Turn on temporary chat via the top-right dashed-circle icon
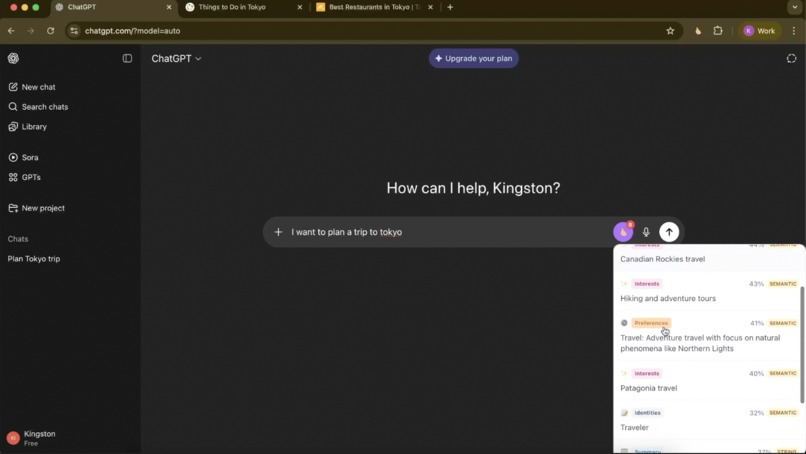Image resolution: width=806 pixels, height=454 pixels. 791,58
